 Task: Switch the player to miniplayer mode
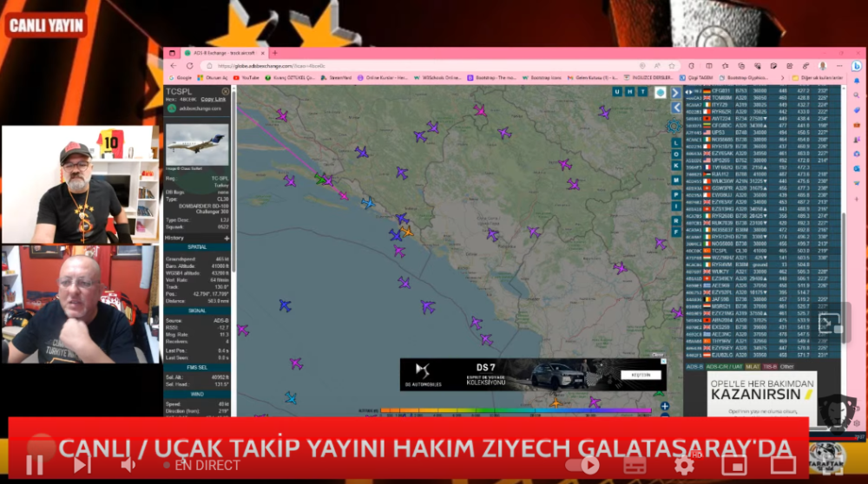coord(734,465)
